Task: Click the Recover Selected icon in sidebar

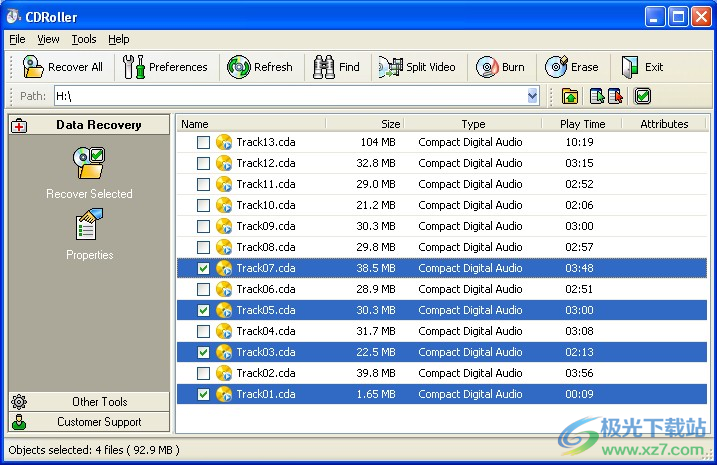Action: [x=89, y=163]
